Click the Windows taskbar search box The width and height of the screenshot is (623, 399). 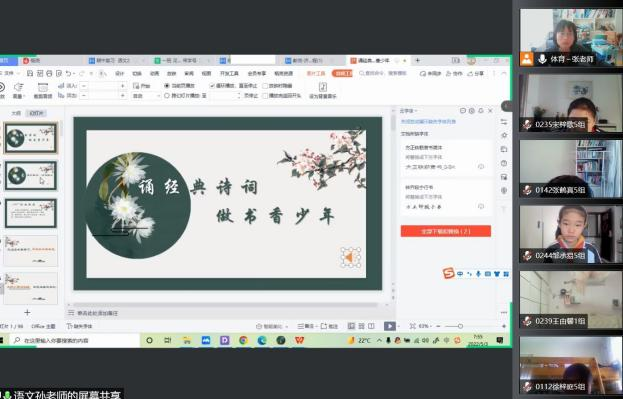click(x=75, y=340)
